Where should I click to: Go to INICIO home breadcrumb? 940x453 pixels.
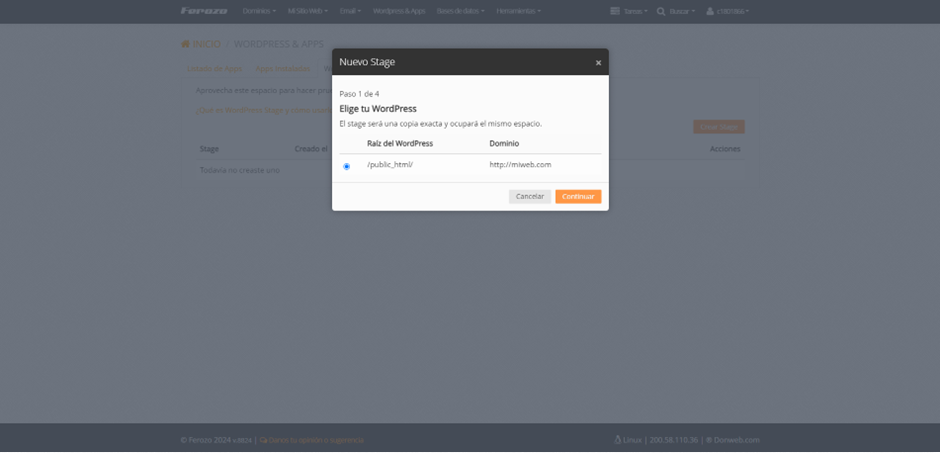point(201,44)
